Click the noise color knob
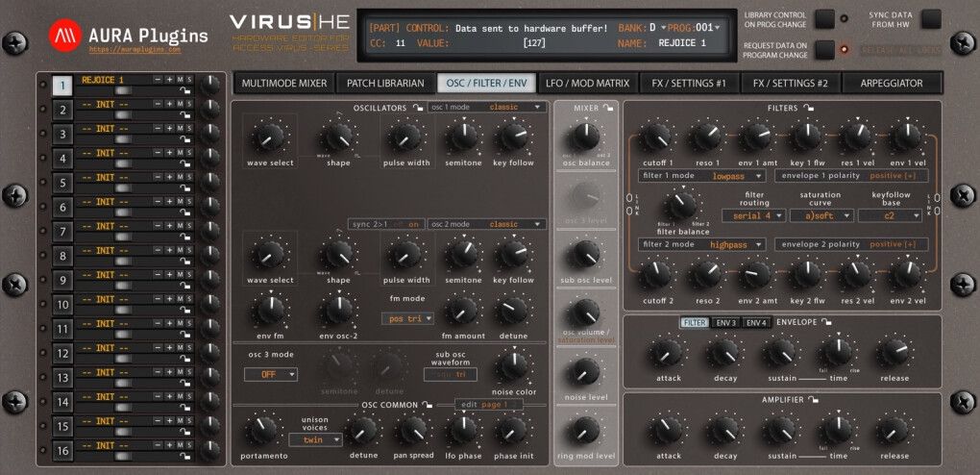980x475 pixels. click(513, 365)
